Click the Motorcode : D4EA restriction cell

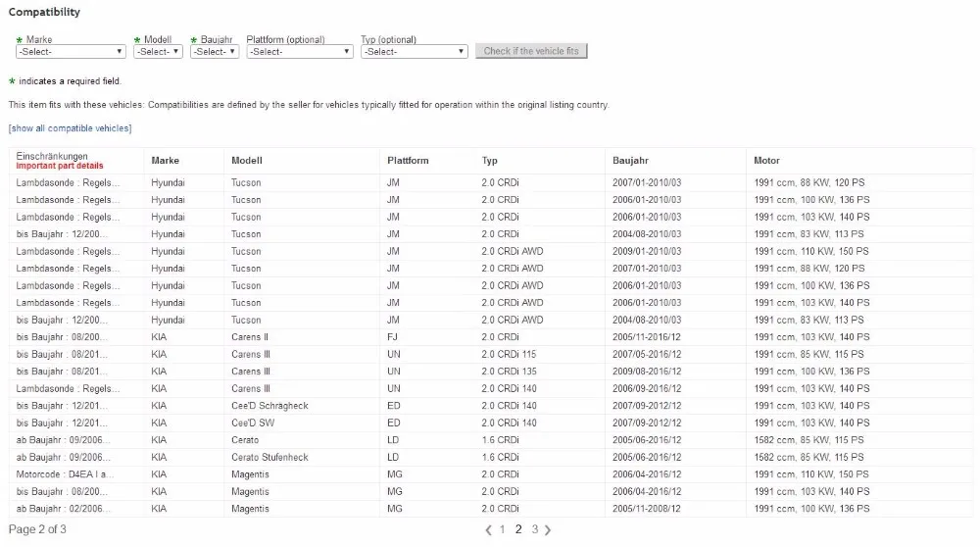65,474
